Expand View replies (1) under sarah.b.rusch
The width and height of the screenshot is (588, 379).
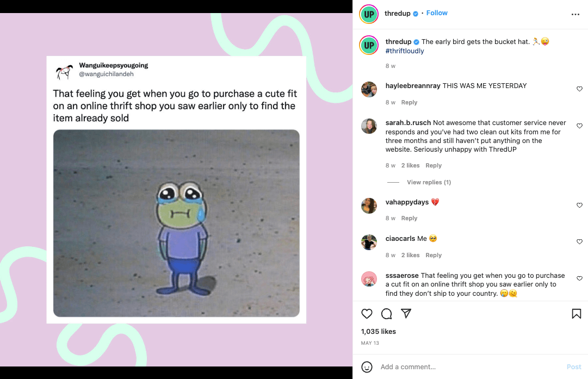click(429, 182)
